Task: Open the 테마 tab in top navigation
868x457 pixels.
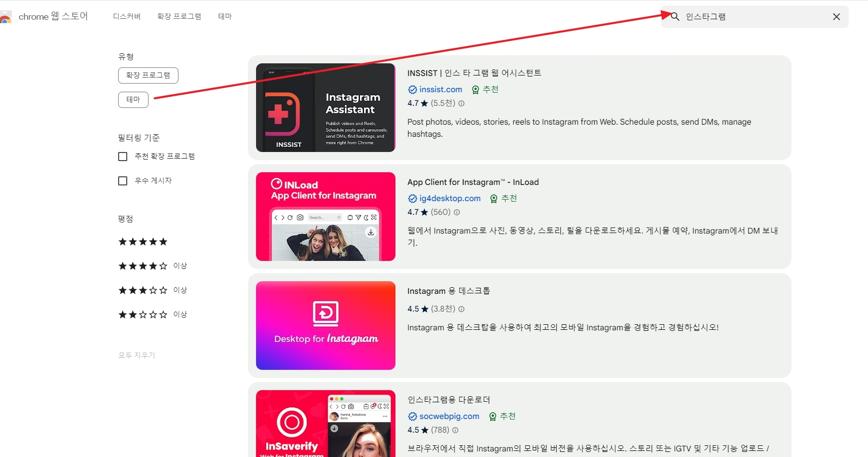Action: (x=225, y=17)
